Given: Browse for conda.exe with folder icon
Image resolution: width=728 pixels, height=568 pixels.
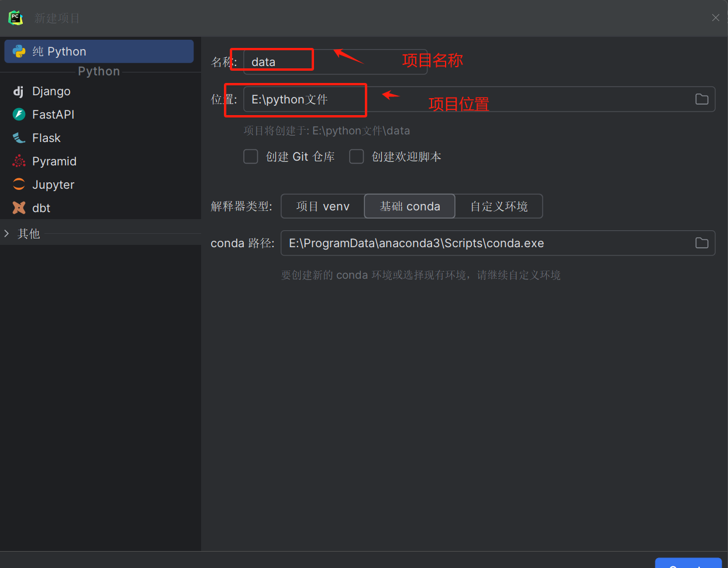Looking at the screenshot, I should pyautogui.click(x=702, y=243).
